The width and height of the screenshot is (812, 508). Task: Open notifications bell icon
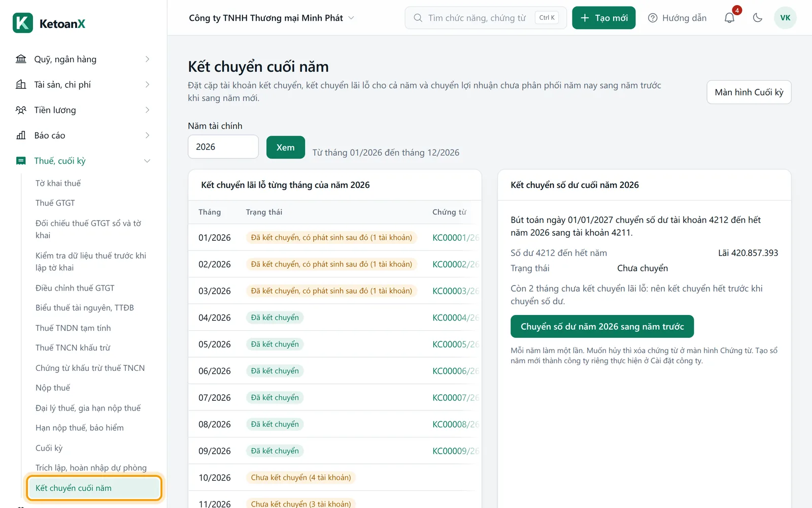click(x=729, y=18)
